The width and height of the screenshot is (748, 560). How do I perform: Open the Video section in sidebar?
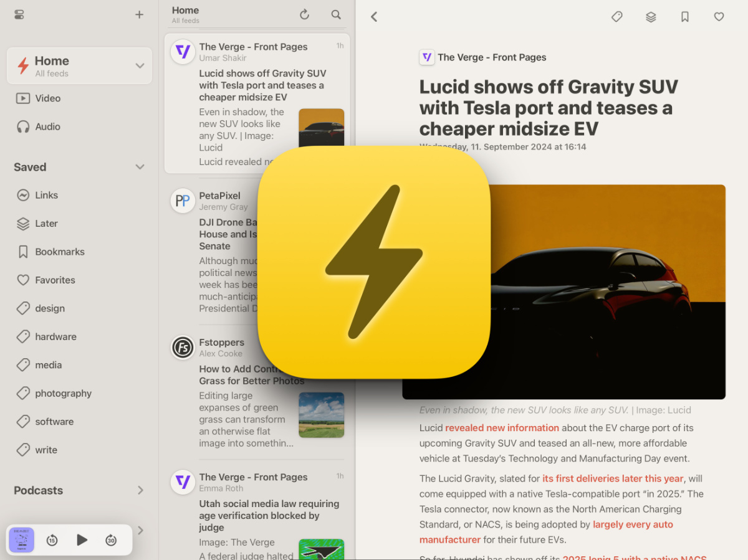[x=47, y=98]
